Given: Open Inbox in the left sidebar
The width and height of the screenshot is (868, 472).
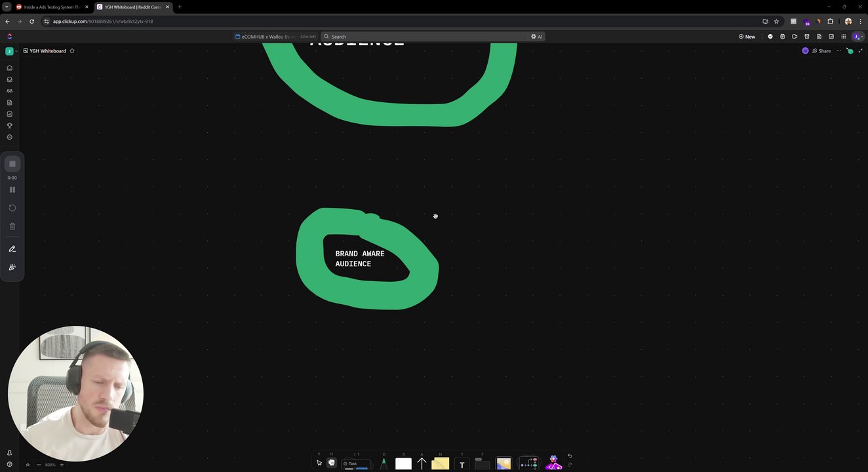Looking at the screenshot, I should click(9, 79).
